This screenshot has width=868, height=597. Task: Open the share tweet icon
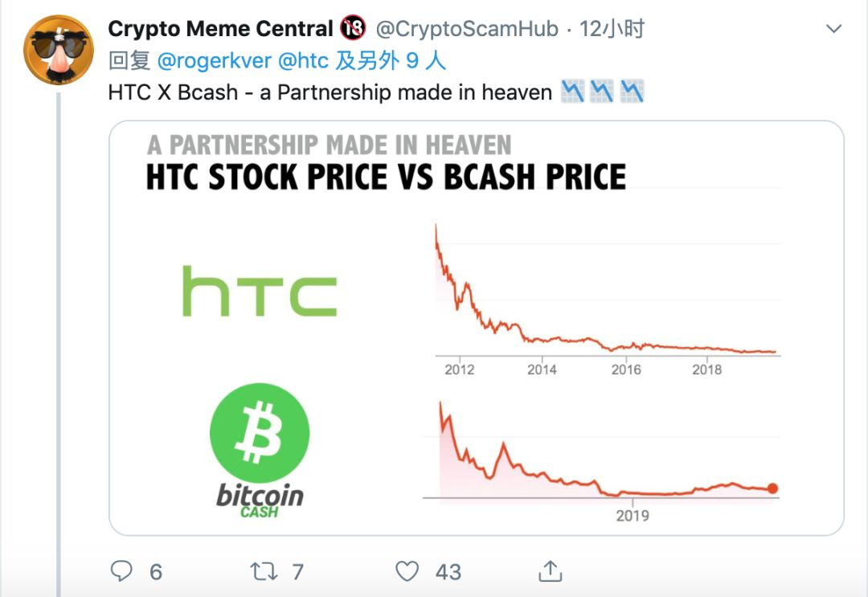[551, 571]
